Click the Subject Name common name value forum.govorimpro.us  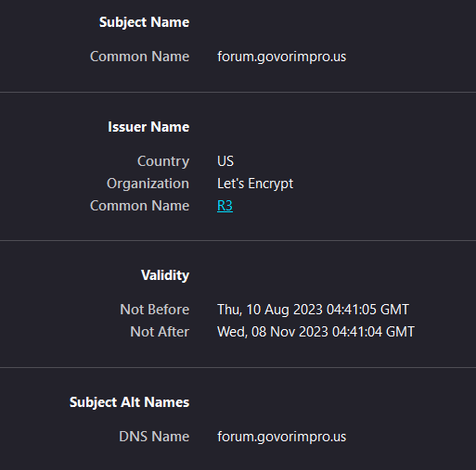click(x=281, y=57)
